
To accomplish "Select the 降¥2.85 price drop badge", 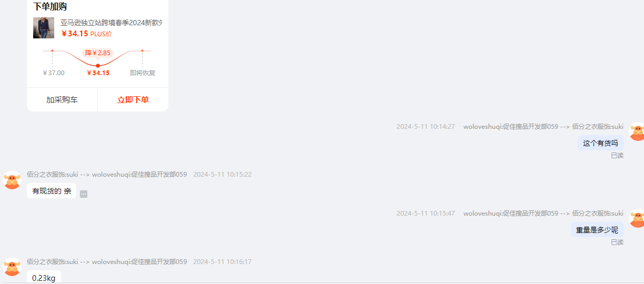I will [x=98, y=53].
